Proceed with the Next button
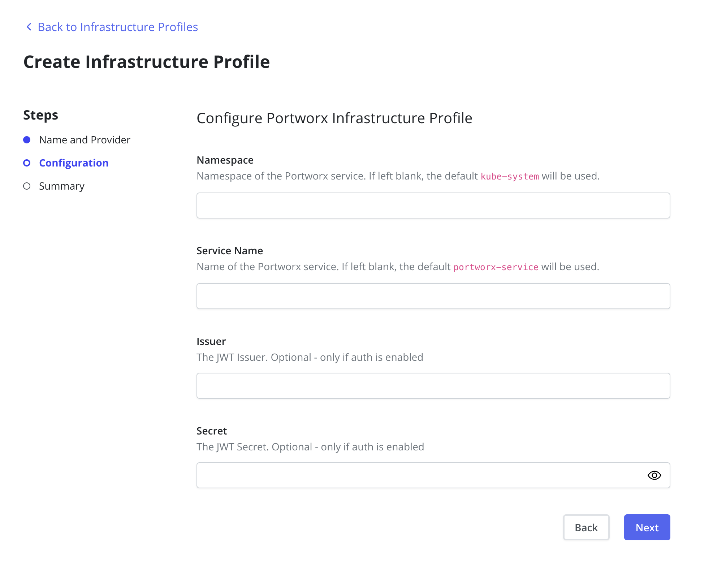Image resolution: width=726 pixels, height=588 pixels. (647, 527)
